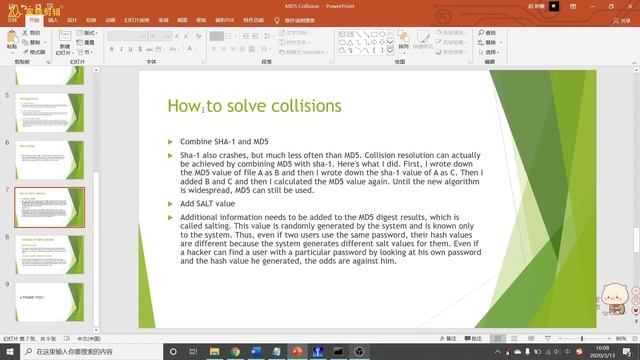Switch to the Design ribbon tab

coord(72,20)
